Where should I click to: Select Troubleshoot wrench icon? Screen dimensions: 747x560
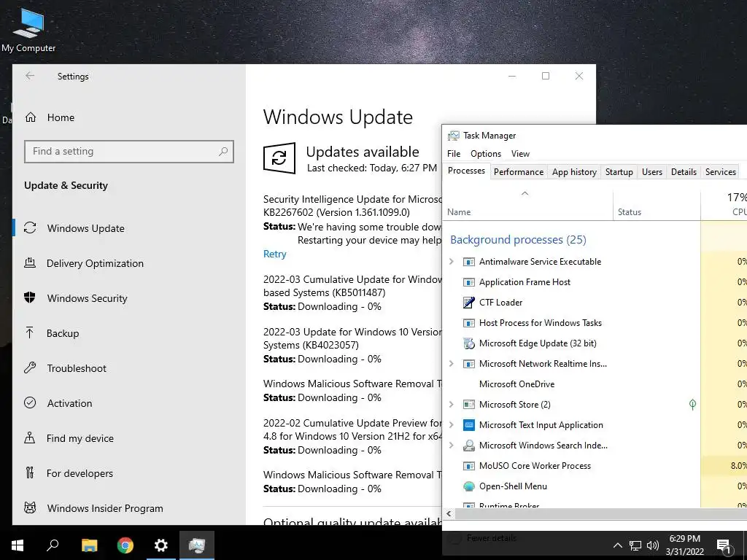click(x=30, y=368)
